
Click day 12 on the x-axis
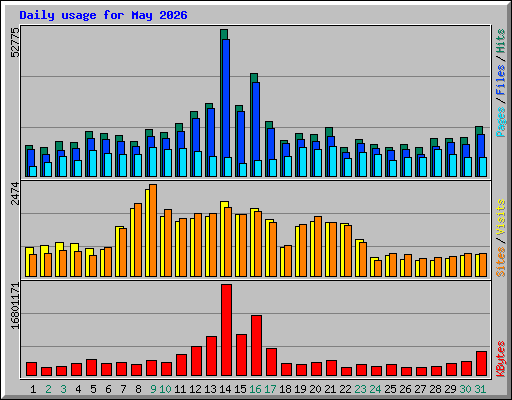(195, 389)
